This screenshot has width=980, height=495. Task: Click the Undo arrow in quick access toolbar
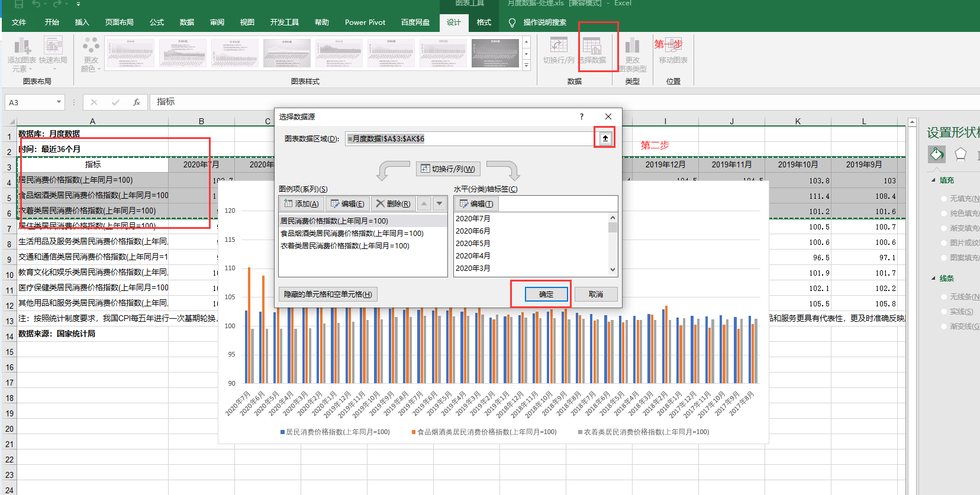coord(36,4)
